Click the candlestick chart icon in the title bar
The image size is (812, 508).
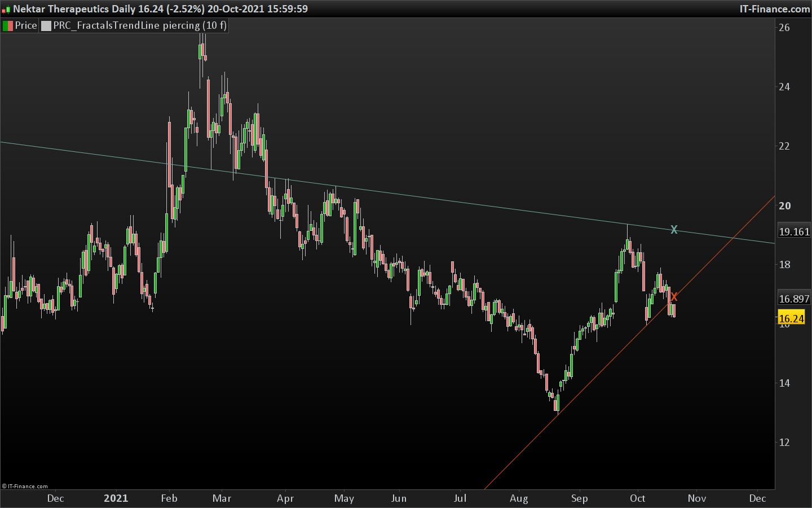point(6,10)
